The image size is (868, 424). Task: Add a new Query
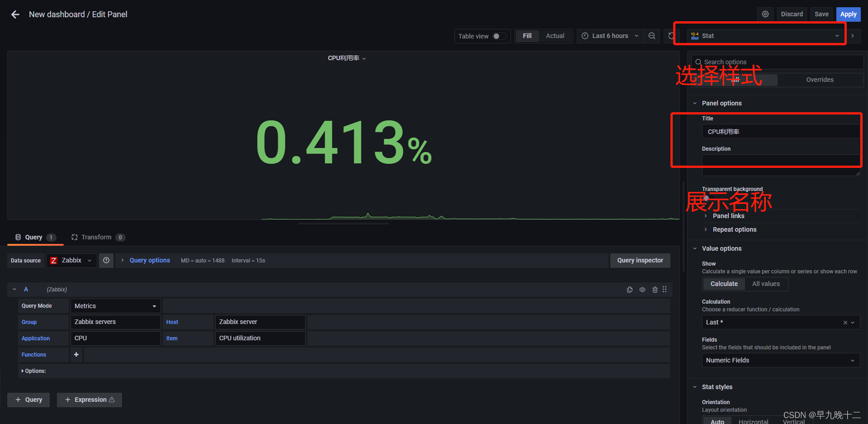(x=28, y=400)
